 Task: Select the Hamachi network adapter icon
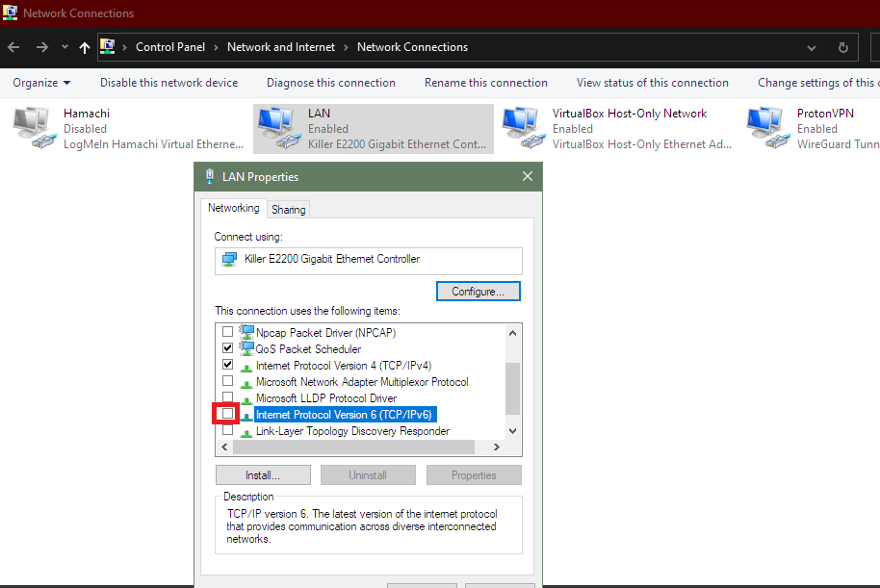[x=35, y=128]
